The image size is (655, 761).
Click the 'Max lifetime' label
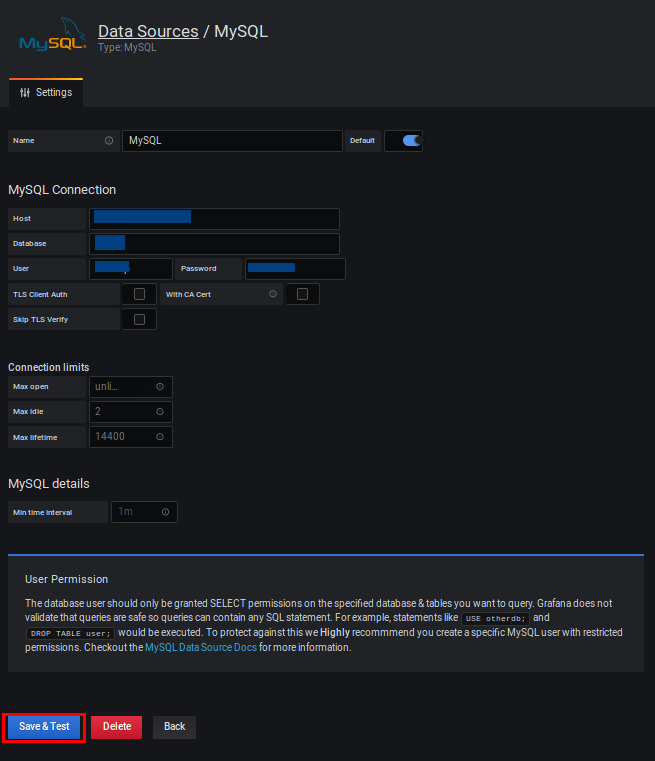coord(35,437)
